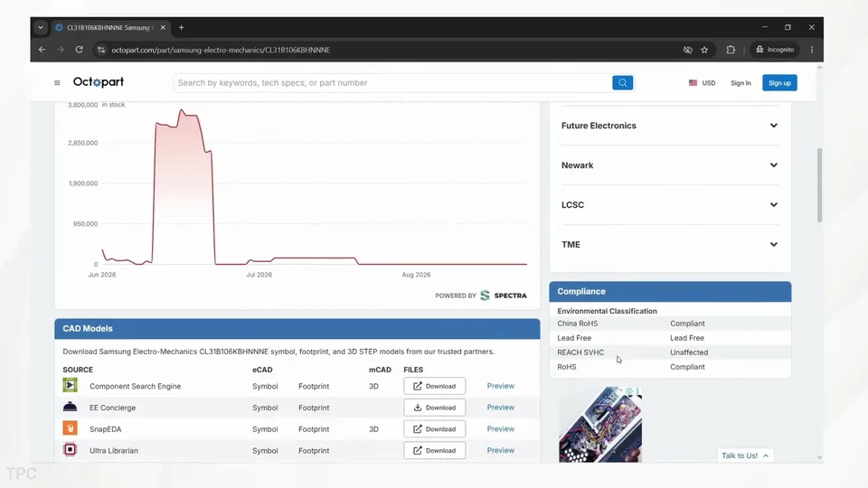Close the CL31B106KBHNNNE tab
The width and height of the screenshot is (868, 488).
point(163,27)
